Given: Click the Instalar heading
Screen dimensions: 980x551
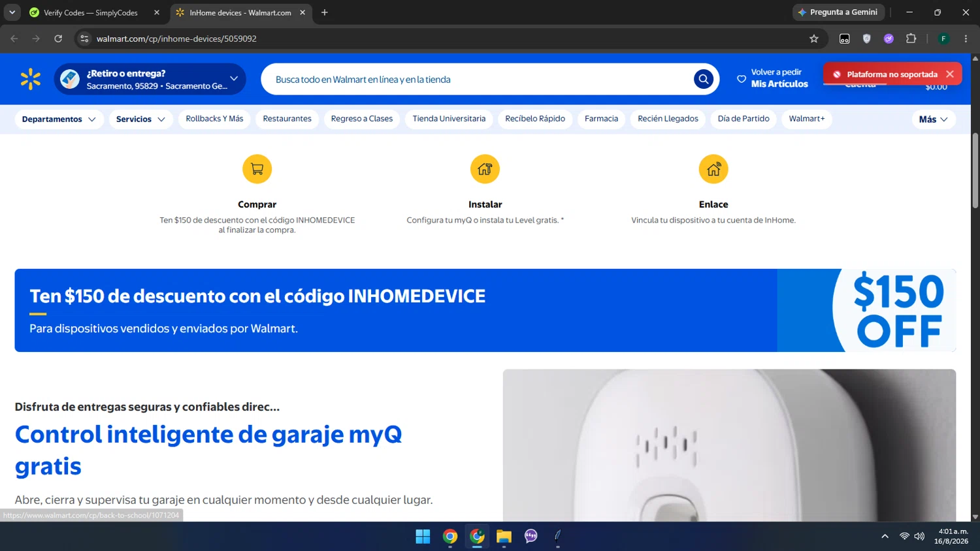Looking at the screenshot, I should tap(485, 204).
